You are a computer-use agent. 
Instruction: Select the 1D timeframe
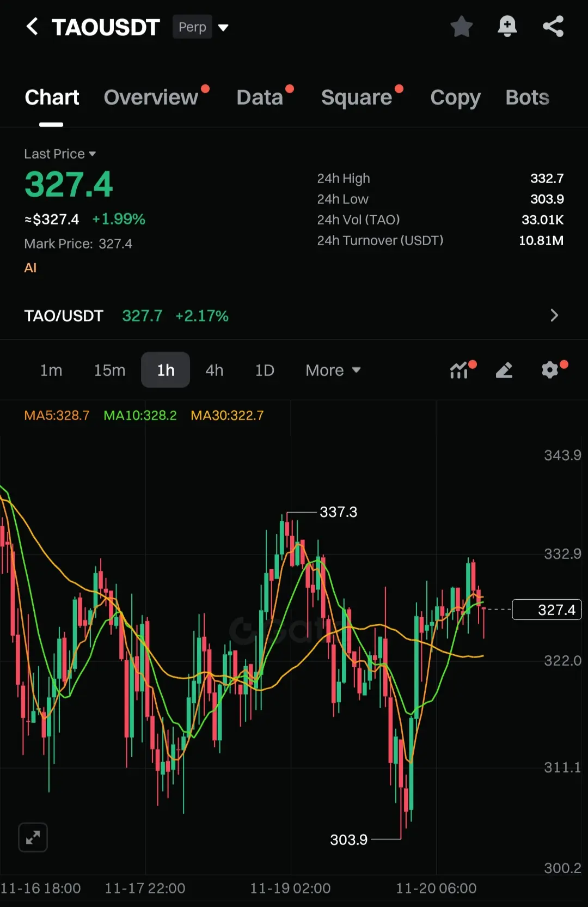coord(265,370)
